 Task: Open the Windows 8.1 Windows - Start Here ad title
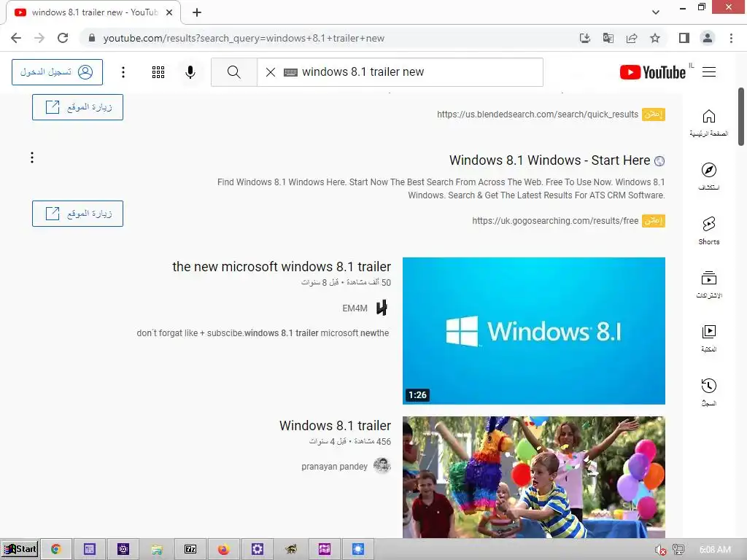click(x=550, y=160)
